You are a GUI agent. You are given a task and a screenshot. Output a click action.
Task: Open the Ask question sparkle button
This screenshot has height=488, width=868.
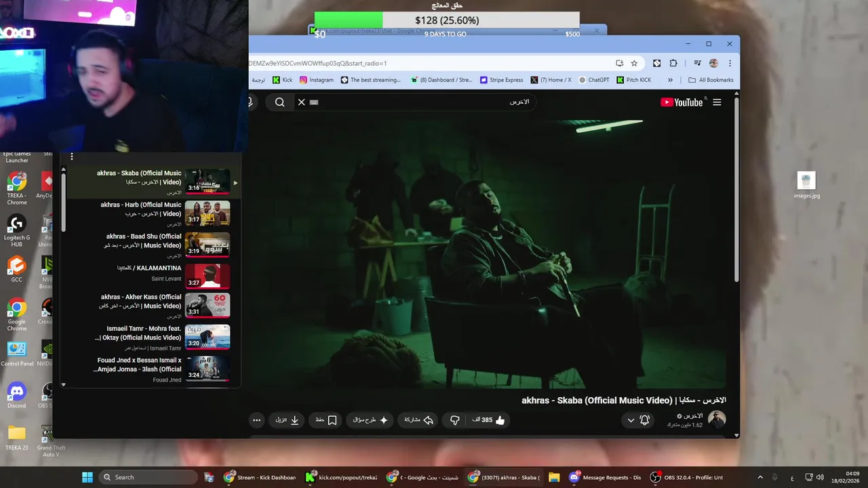pyautogui.click(x=370, y=420)
